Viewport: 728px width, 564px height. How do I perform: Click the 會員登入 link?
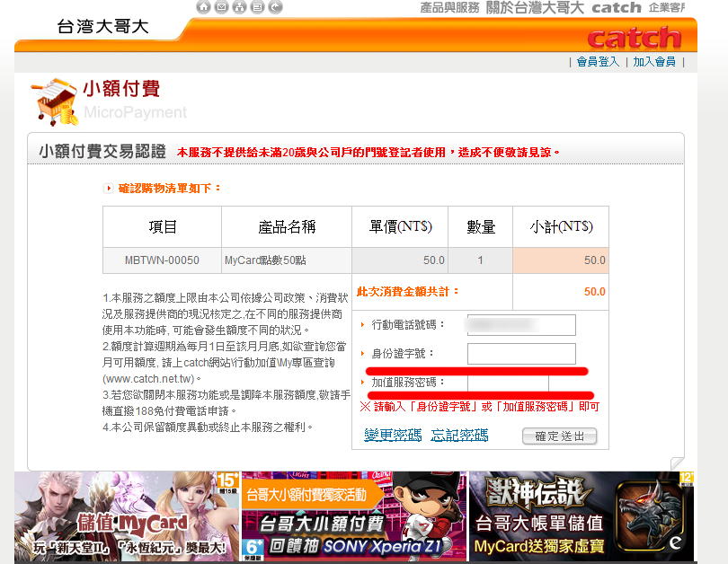click(598, 62)
